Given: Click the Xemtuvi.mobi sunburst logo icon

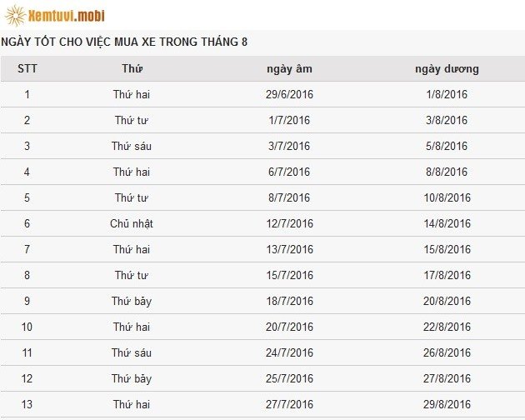Looking at the screenshot, I should 15,15.
